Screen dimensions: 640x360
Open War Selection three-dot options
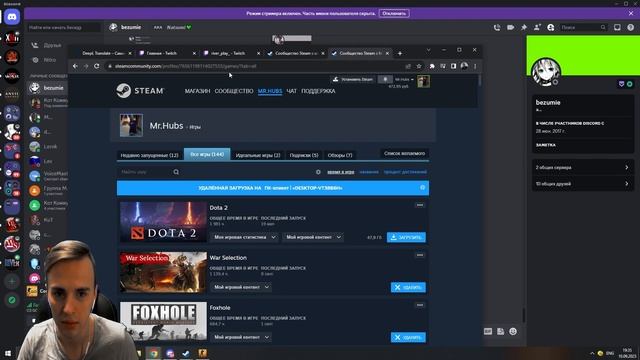tap(420, 255)
